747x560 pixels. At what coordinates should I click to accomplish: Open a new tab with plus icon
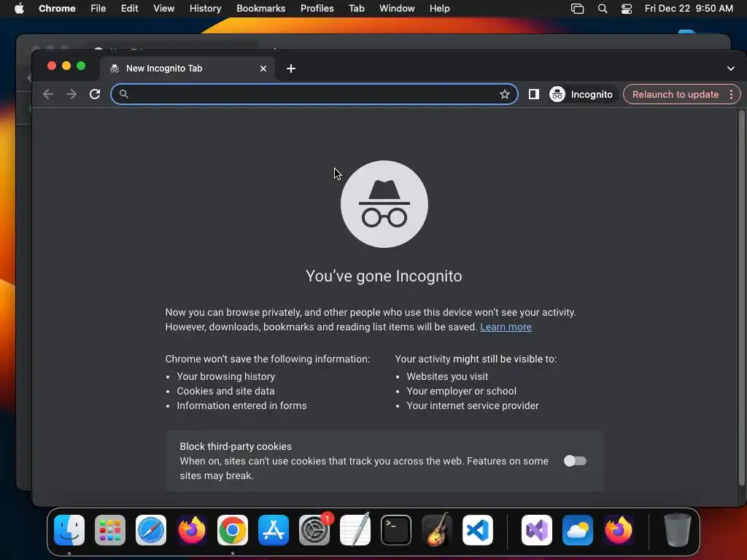coord(291,69)
